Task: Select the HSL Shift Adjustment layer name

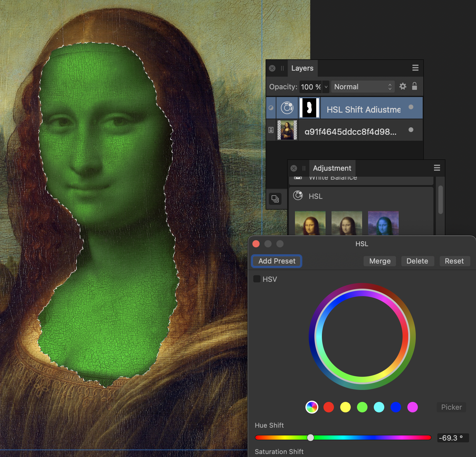Action: [x=363, y=110]
